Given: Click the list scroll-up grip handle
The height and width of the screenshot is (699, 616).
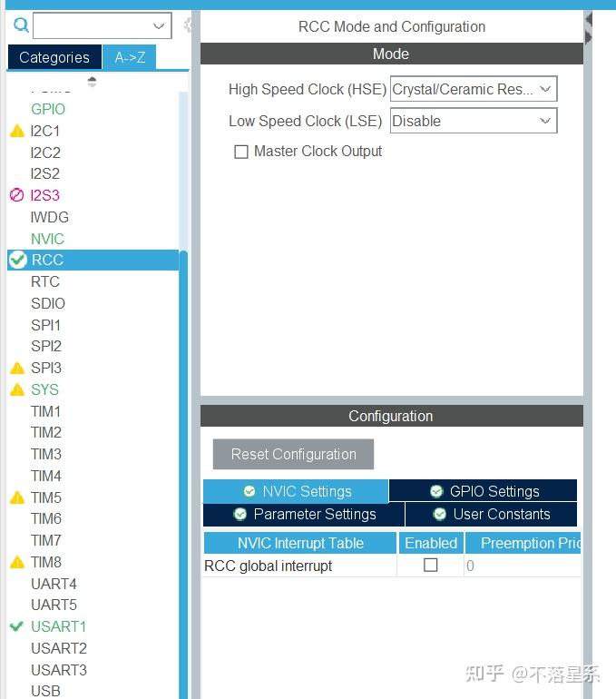Looking at the screenshot, I should click(x=92, y=82).
